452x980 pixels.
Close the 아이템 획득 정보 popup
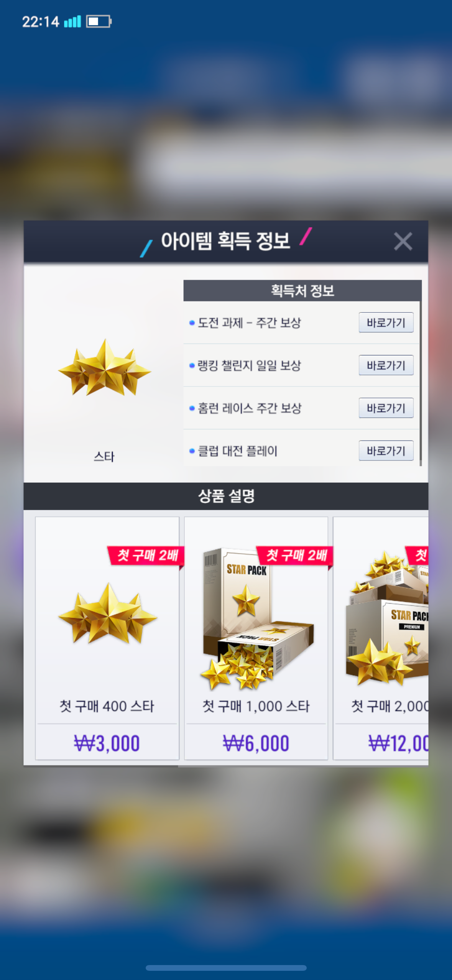(403, 242)
